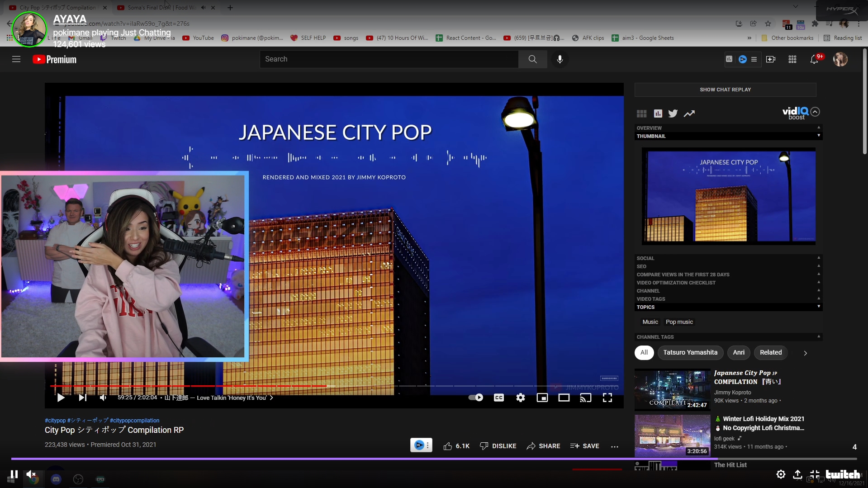The image size is (868, 488).
Task: Enable the miniplayer mode
Action: click(x=542, y=398)
